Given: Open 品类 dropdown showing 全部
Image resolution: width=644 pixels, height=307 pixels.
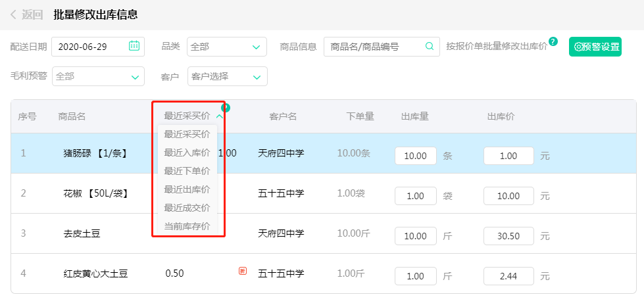Looking at the screenshot, I should coord(227,47).
